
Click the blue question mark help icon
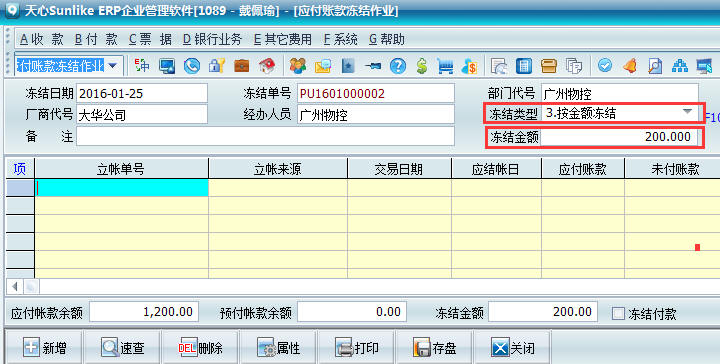pyautogui.click(x=398, y=66)
